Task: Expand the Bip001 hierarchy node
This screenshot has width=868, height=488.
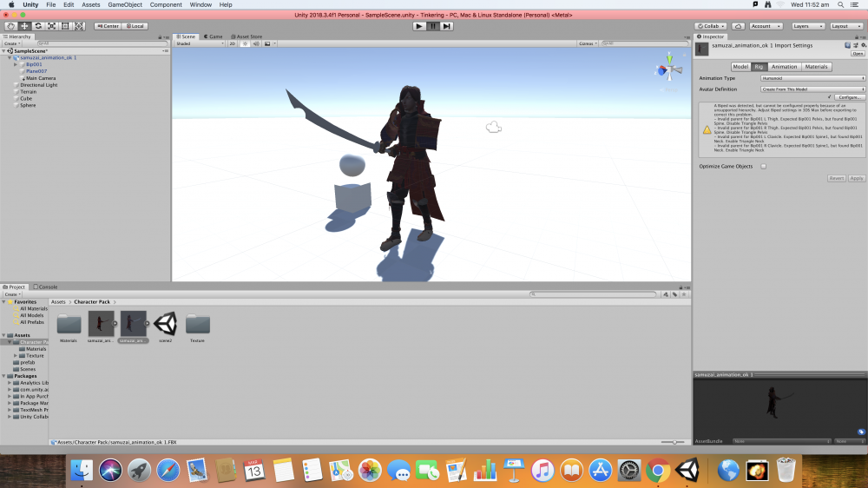Action: [x=16, y=64]
